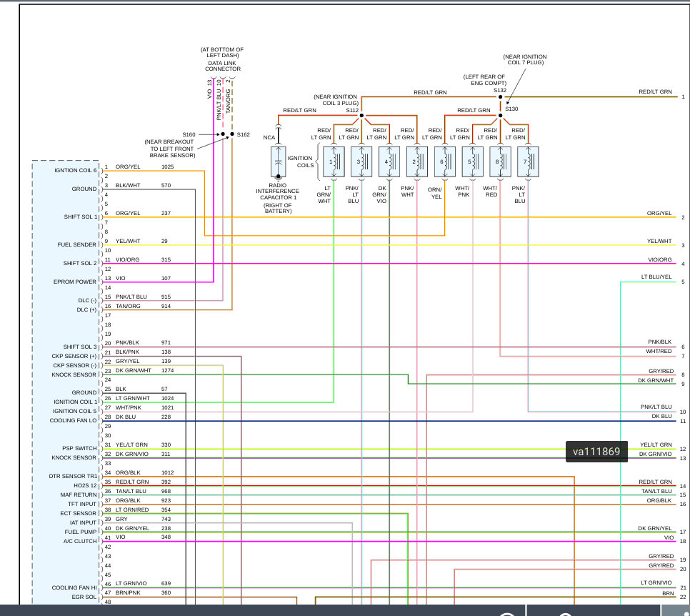690x616 pixels.
Task: Click the S130 splice junction
Action: [500, 116]
